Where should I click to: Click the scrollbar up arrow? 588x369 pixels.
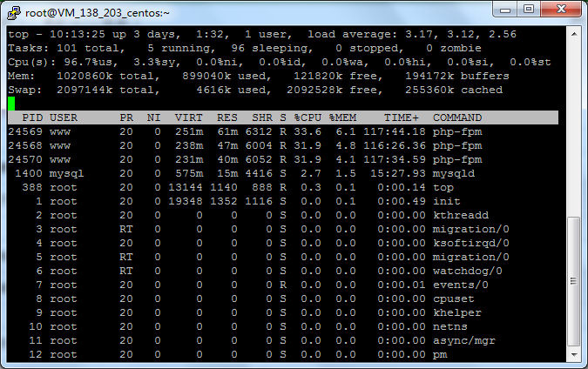[573, 33]
